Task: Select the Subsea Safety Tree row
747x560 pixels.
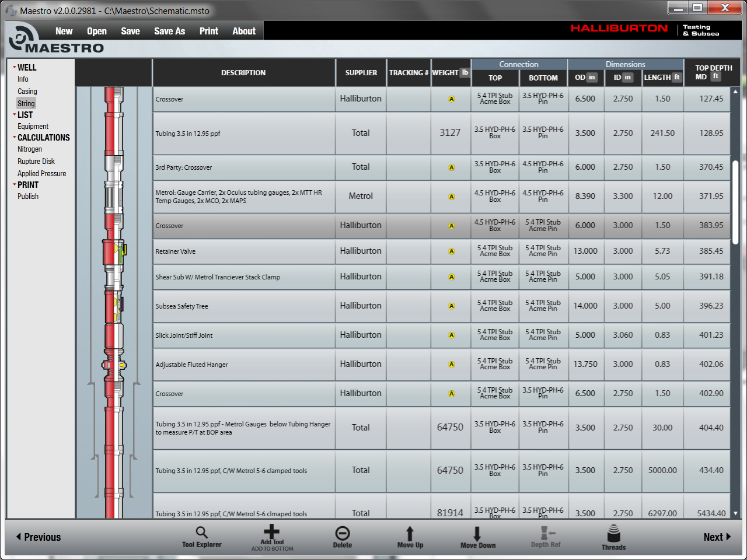Action: (243, 306)
